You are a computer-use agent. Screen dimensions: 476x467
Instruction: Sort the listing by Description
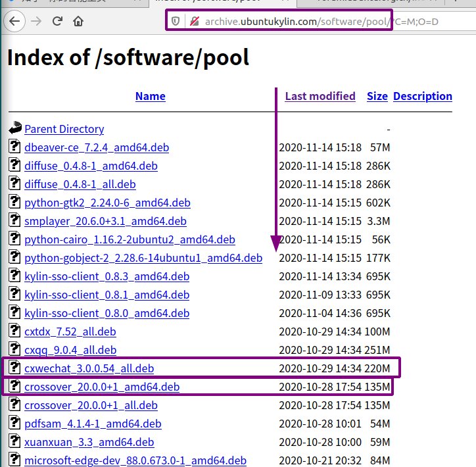click(x=423, y=96)
